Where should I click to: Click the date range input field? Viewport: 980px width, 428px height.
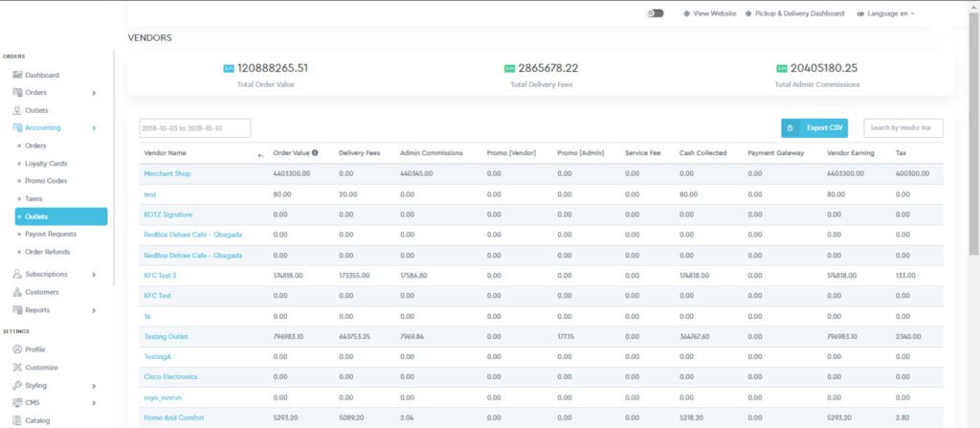click(x=194, y=128)
